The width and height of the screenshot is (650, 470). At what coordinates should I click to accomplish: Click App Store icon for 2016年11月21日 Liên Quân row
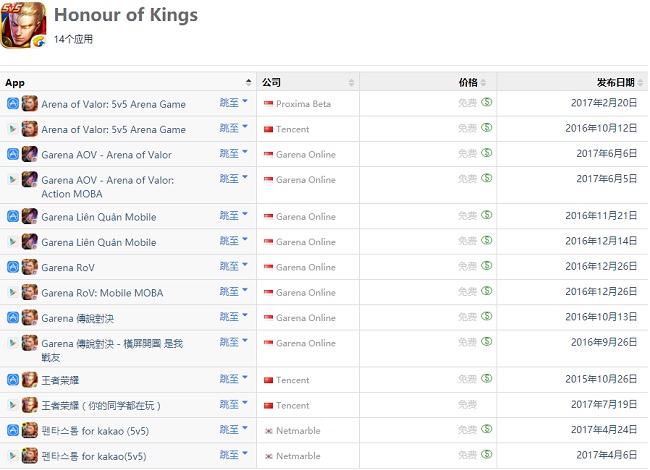click(x=13, y=216)
